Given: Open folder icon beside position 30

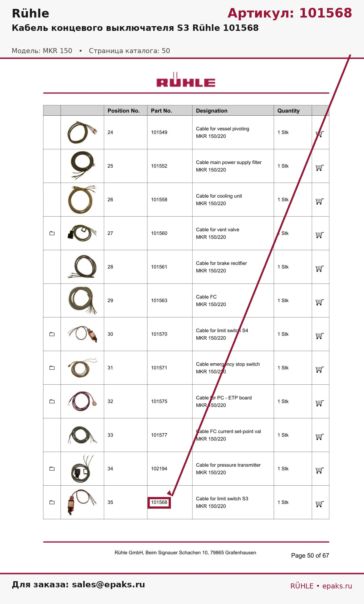Looking at the screenshot, I should (x=52, y=334).
